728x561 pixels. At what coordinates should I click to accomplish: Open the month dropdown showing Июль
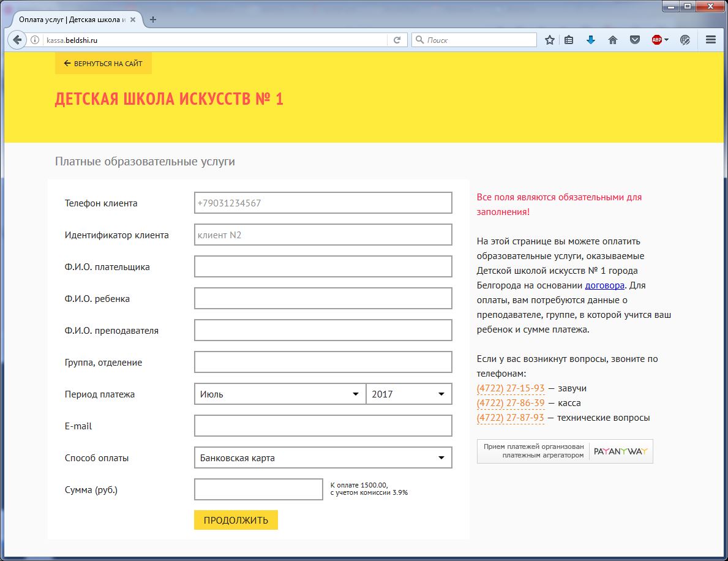point(280,394)
